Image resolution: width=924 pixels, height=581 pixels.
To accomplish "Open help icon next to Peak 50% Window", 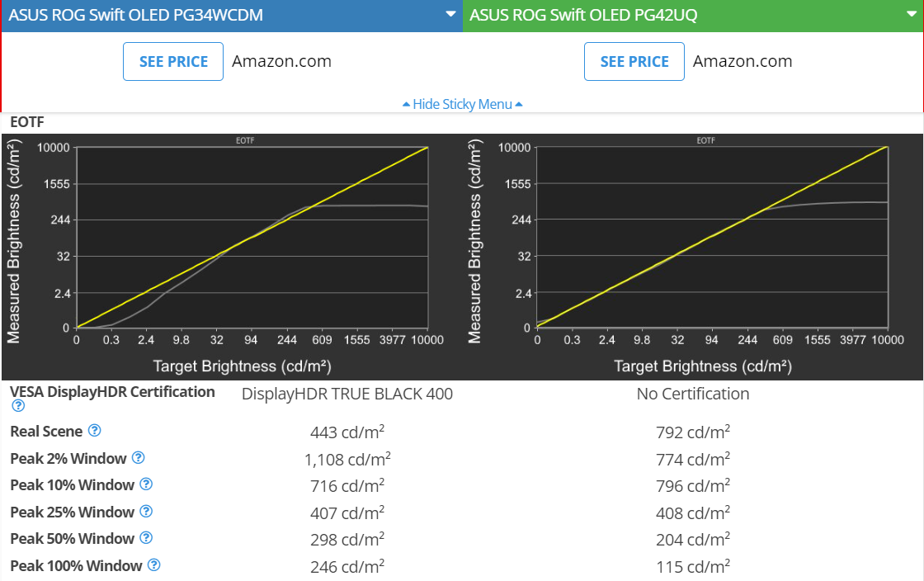I will 146,537.
